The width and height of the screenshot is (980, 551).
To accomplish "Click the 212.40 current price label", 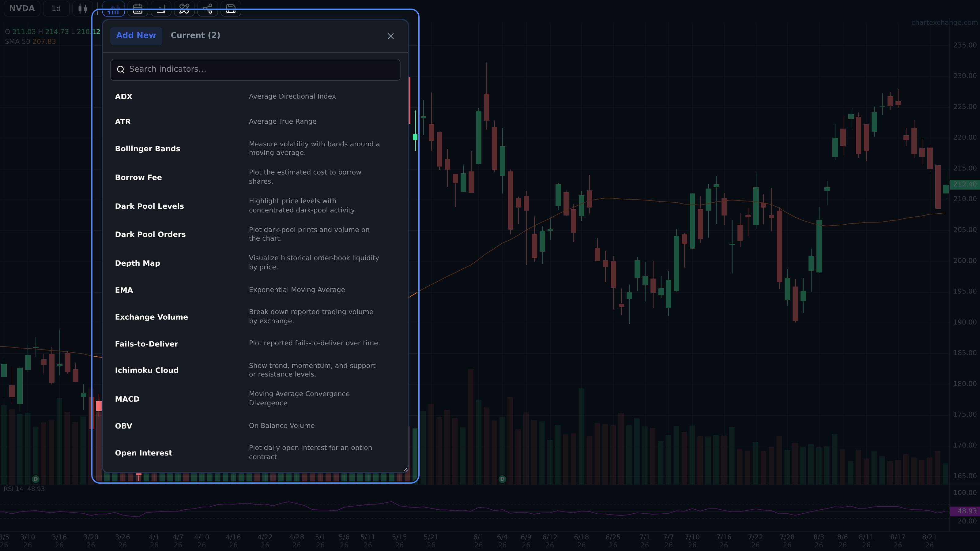I will pyautogui.click(x=965, y=184).
